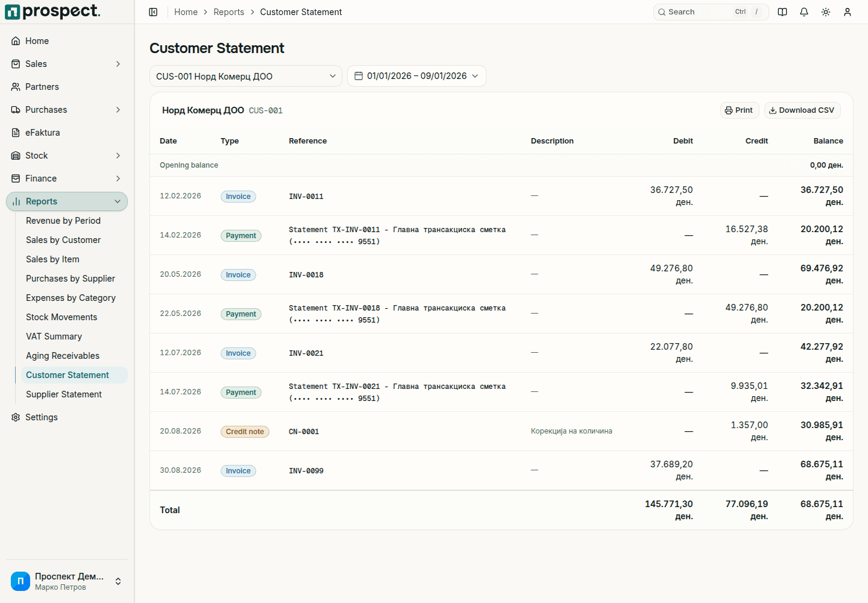Open the documentation book icon
Image resolution: width=868 pixels, height=603 pixels.
point(782,12)
